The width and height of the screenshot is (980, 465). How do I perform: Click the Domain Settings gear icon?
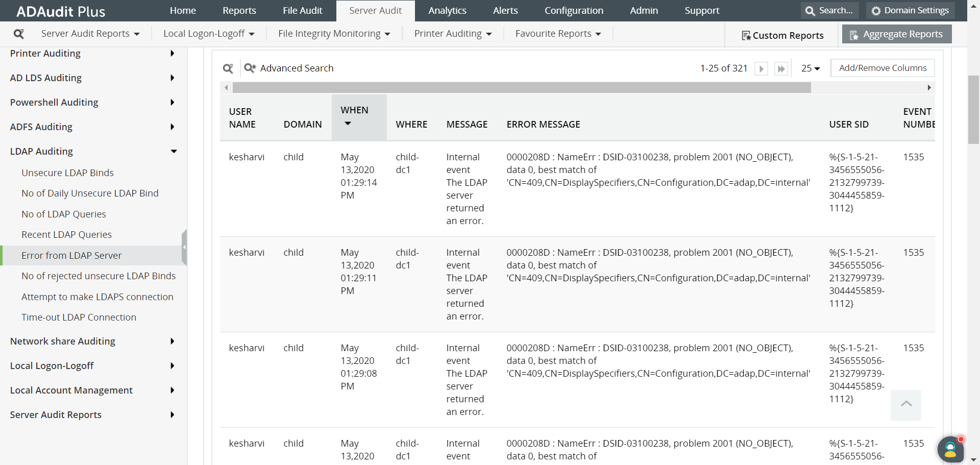click(876, 11)
